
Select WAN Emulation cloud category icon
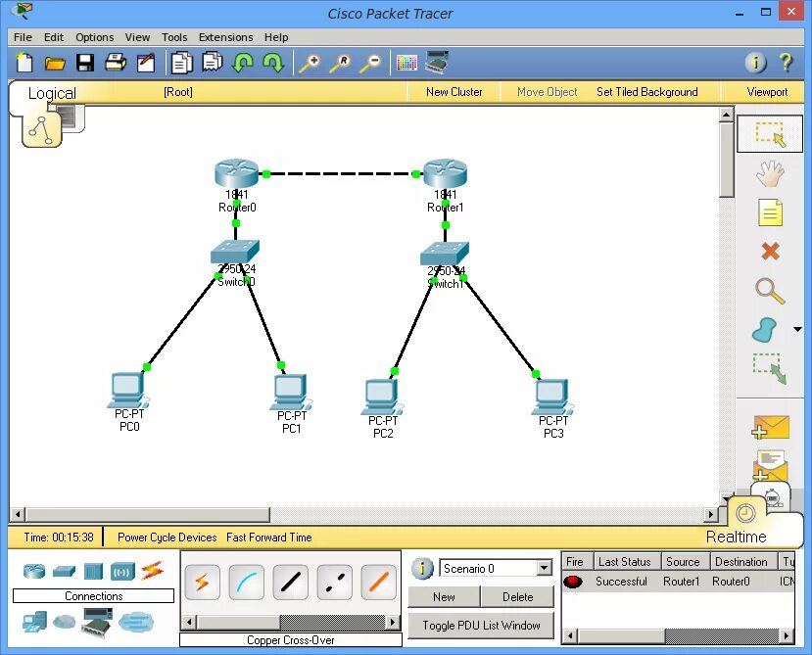pos(65,621)
